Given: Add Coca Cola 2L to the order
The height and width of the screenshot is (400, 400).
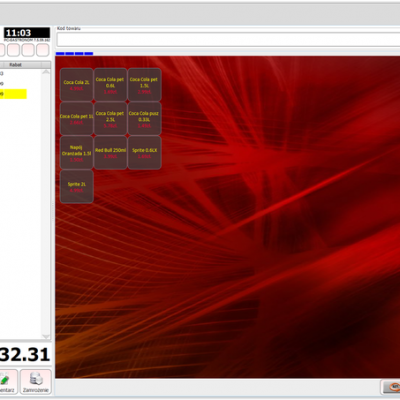Looking at the screenshot, I should (x=76, y=85).
